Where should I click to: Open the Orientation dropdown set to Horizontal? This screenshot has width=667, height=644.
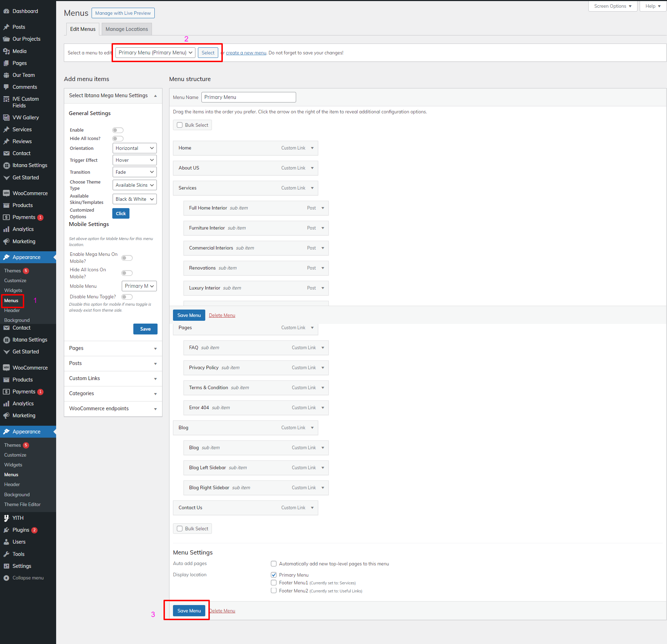point(134,148)
